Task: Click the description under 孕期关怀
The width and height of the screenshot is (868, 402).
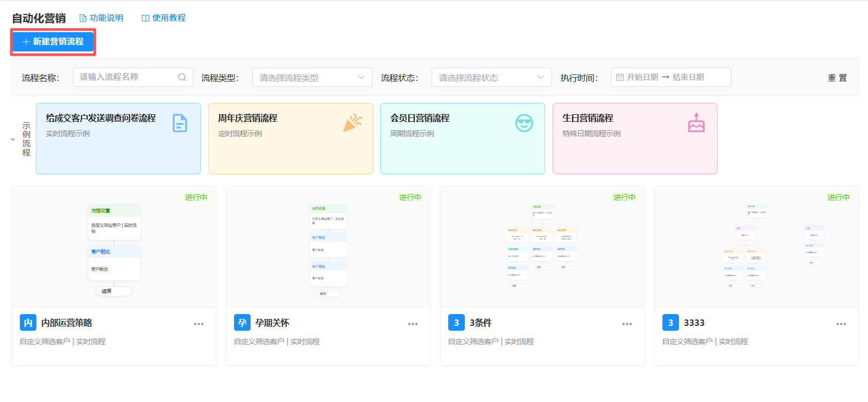Action: point(277,341)
